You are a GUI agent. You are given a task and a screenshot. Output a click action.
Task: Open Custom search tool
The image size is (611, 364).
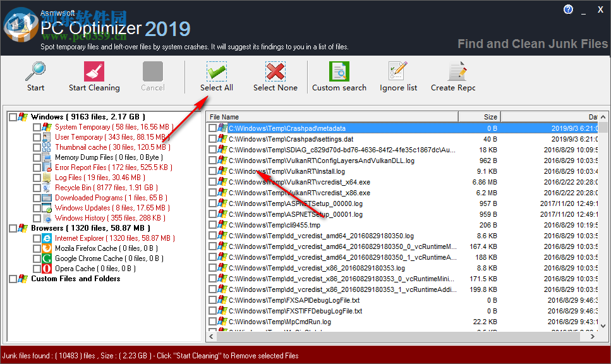click(x=339, y=70)
